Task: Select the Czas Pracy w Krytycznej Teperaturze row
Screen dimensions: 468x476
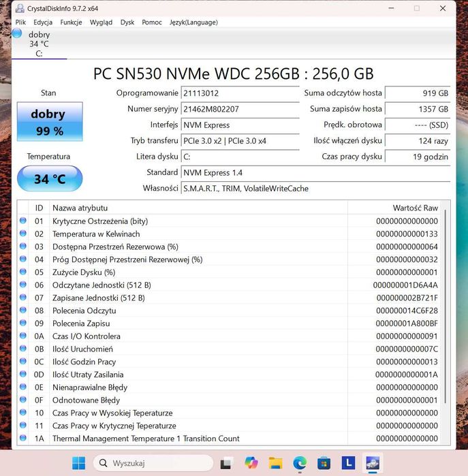Action: 229,426
